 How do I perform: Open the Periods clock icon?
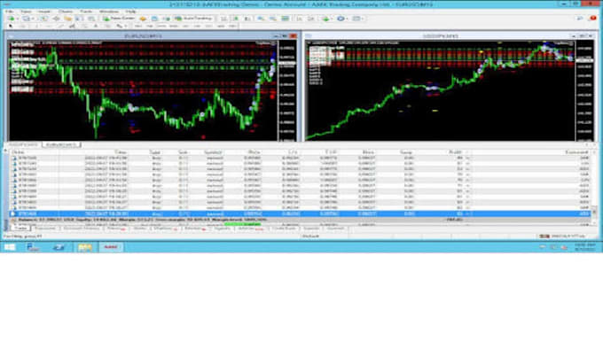pyautogui.click(x=341, y=19)
